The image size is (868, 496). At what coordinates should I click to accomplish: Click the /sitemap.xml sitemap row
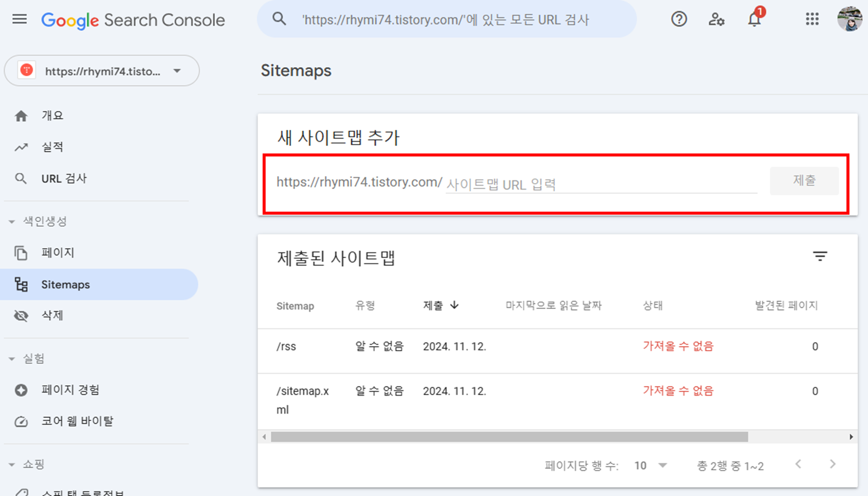(x=558, y=401)
